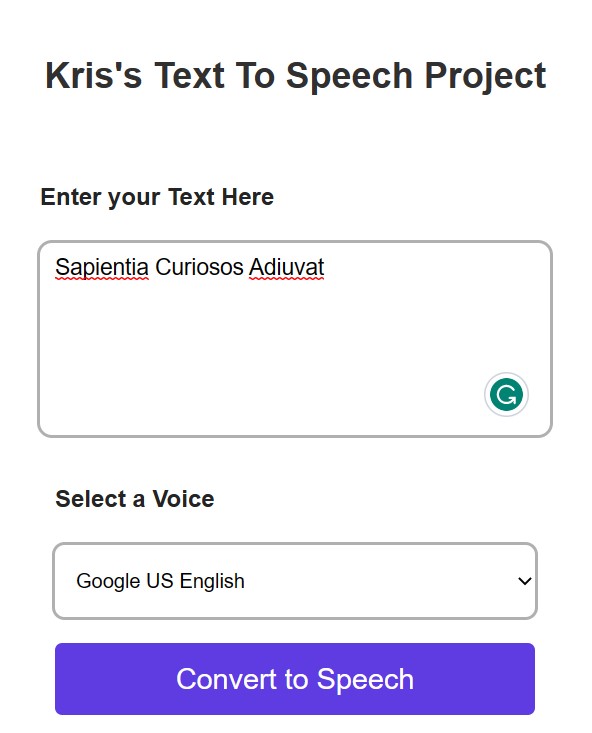Click the Convert to Speech button
The image size is (592, 733).
point(295,679)
